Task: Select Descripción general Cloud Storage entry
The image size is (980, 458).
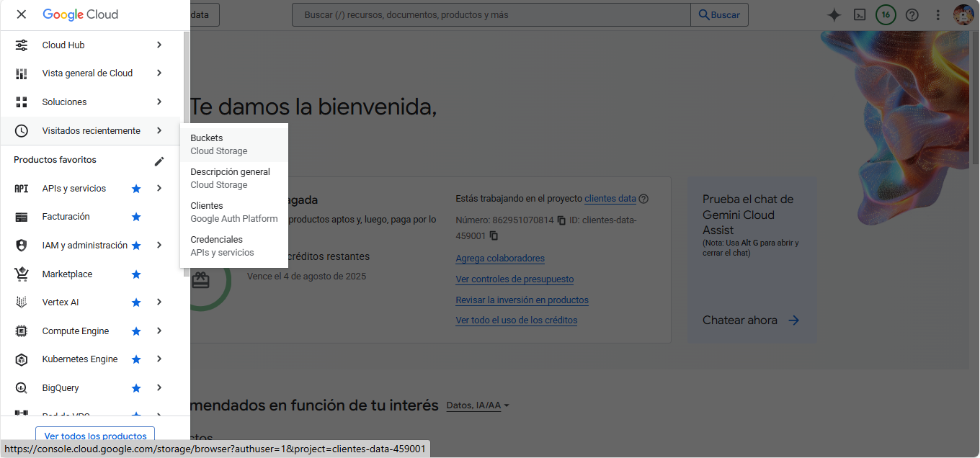Action: click(x=234, y=178)
